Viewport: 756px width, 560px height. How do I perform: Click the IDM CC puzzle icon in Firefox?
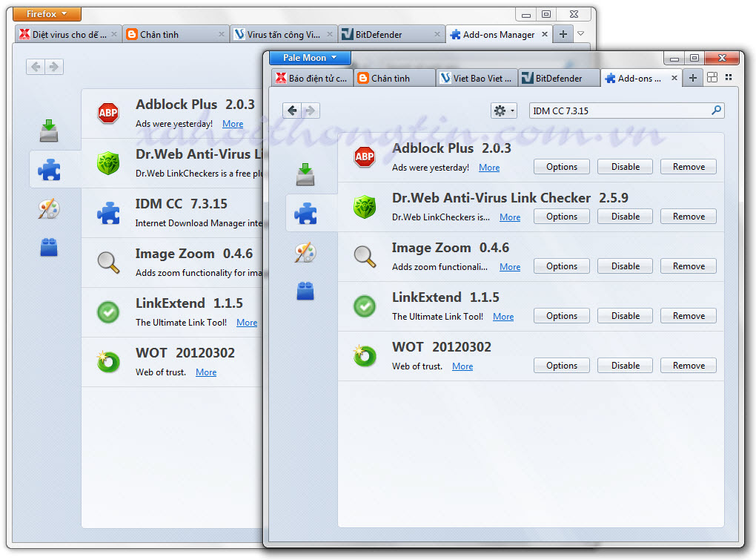coord(108,213)
